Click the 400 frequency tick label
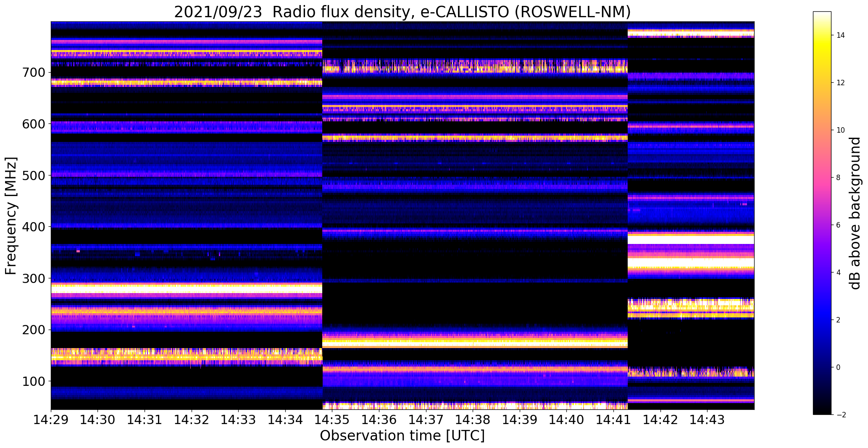The height and width of the screenshot is (448, 868). (x=33, y=227)
